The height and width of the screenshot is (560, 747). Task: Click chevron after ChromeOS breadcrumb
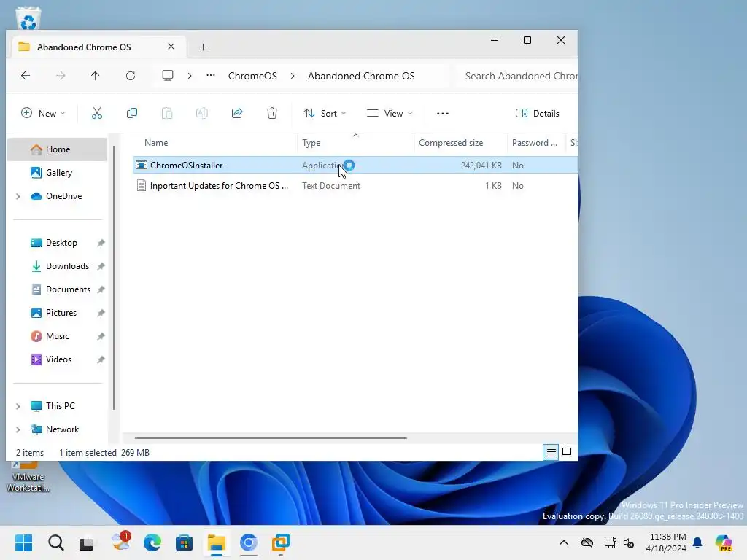[293, 76]
